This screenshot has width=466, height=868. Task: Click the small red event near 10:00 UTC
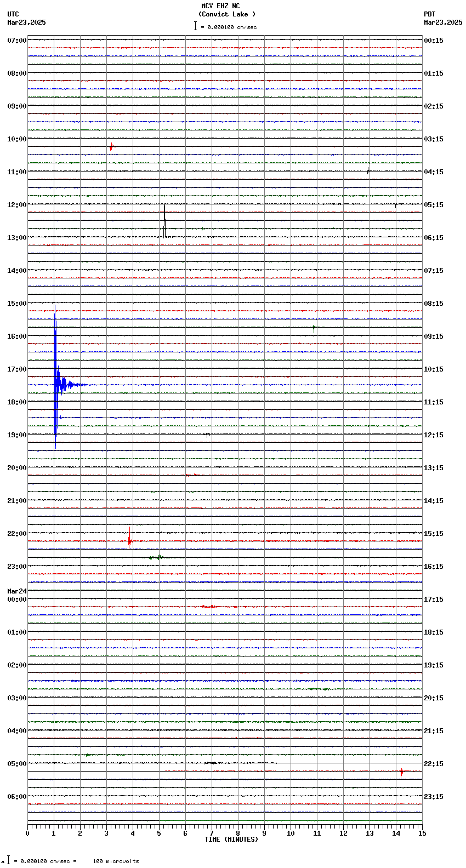pos(111,146)
